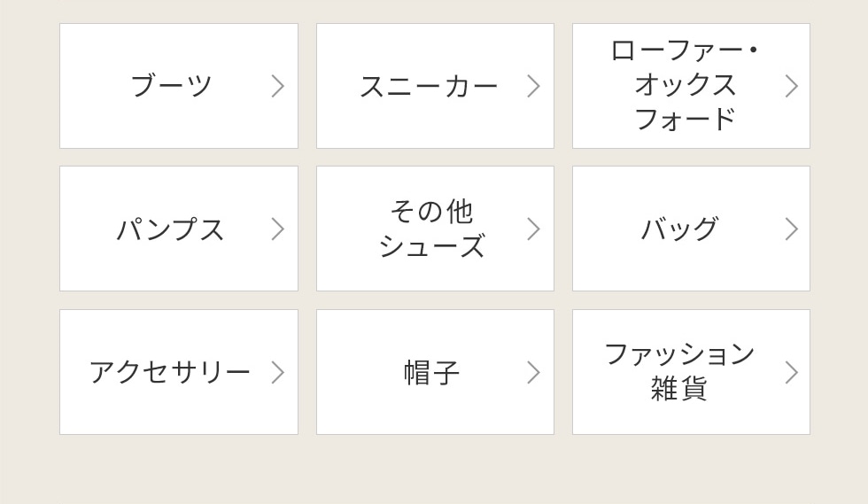The image size is (868, 504).
Task: Click the chevron arrow beside ブーツ
Action: [x=277, y=86]
